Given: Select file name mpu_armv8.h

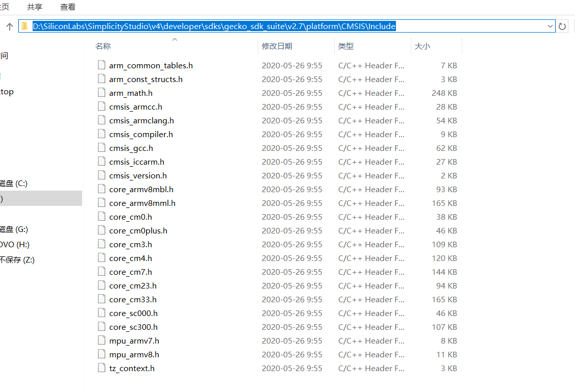Looking at the screenshot, I should click(134, 355).
